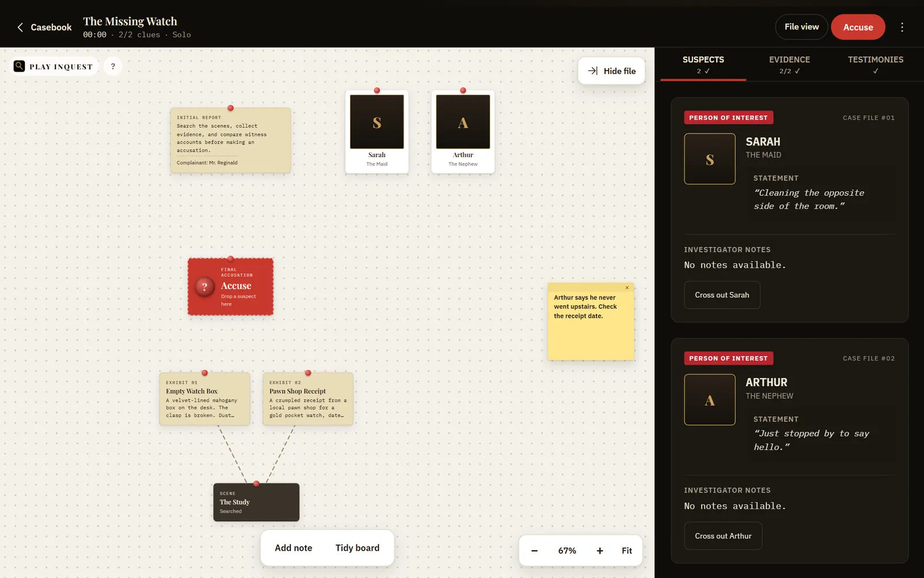
Task: Click the pin on Pawn Shop Receipt
Action: click(x=308, y=373)
